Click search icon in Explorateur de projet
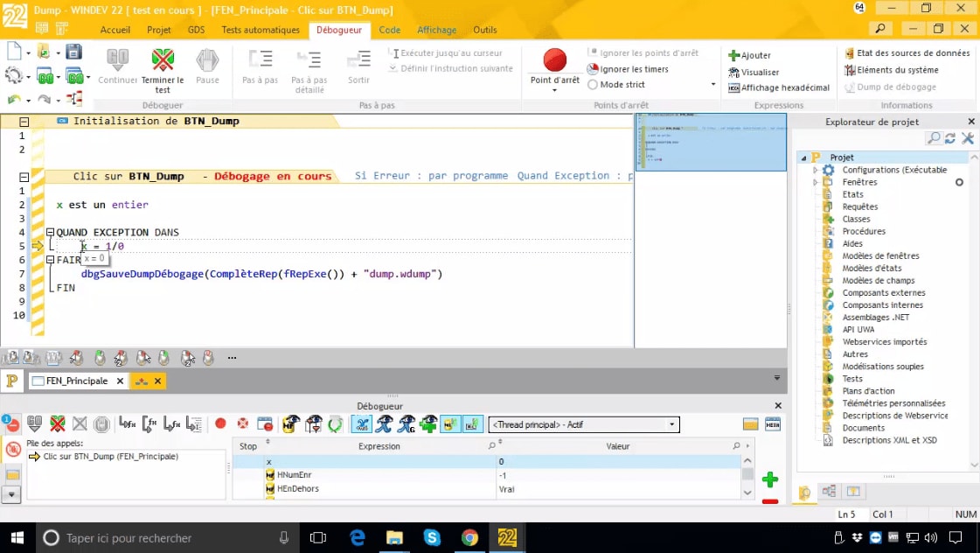Viewport: 980px width, 553px height. [x=933, y=138]
